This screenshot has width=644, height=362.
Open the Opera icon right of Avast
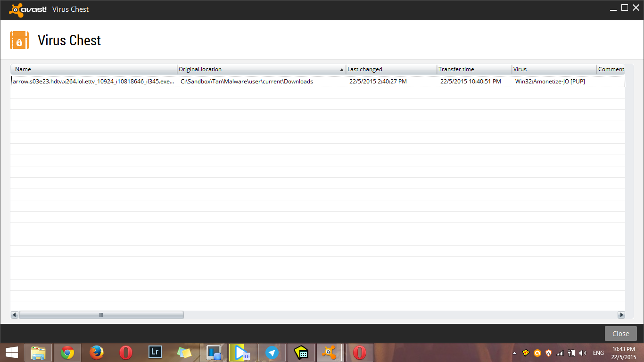[x=360, y=353]
